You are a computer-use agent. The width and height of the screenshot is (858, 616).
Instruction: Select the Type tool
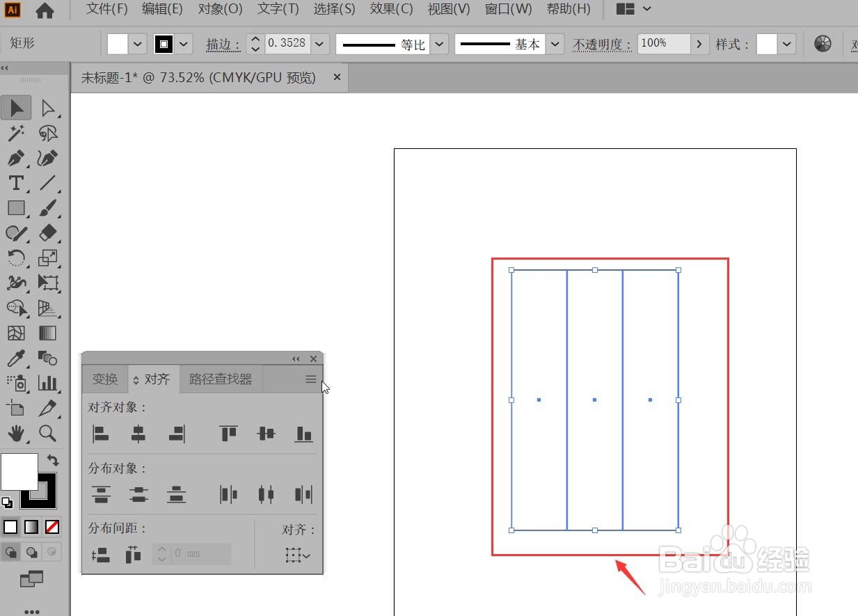[16, 183]
